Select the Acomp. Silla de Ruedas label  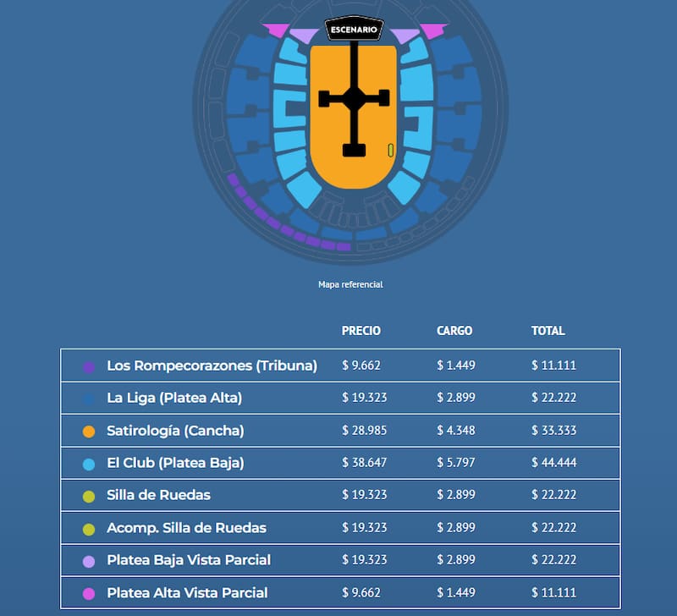point(186,528)
